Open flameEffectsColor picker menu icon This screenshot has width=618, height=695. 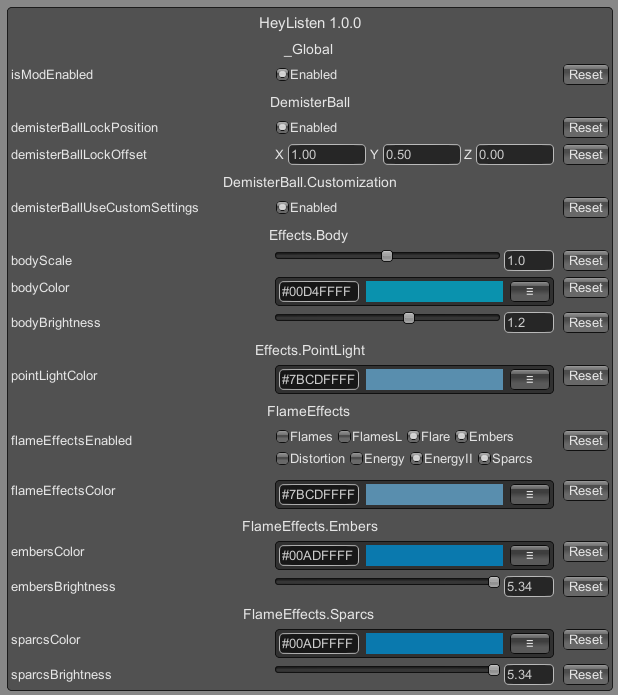529,494
